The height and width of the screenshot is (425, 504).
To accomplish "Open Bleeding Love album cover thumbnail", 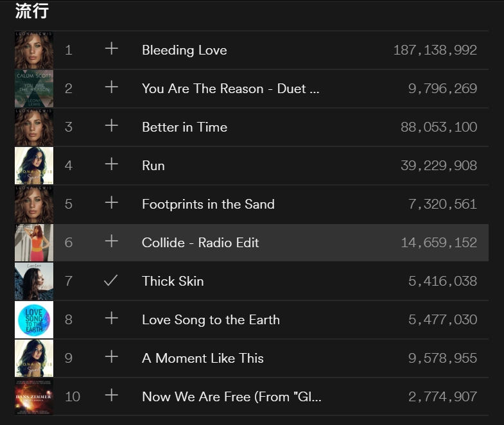I will coord(34,50).
